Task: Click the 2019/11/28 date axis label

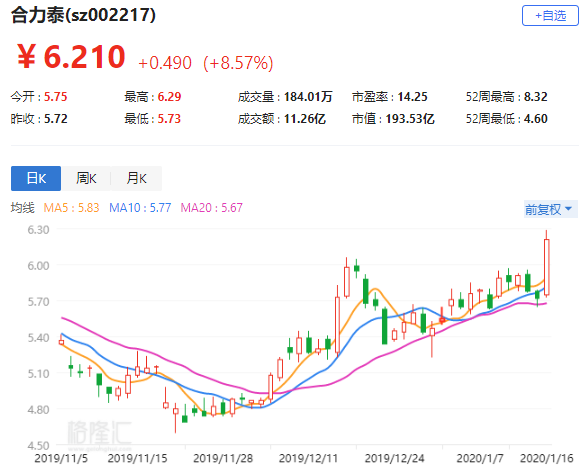Action: [x=223, y=458]
